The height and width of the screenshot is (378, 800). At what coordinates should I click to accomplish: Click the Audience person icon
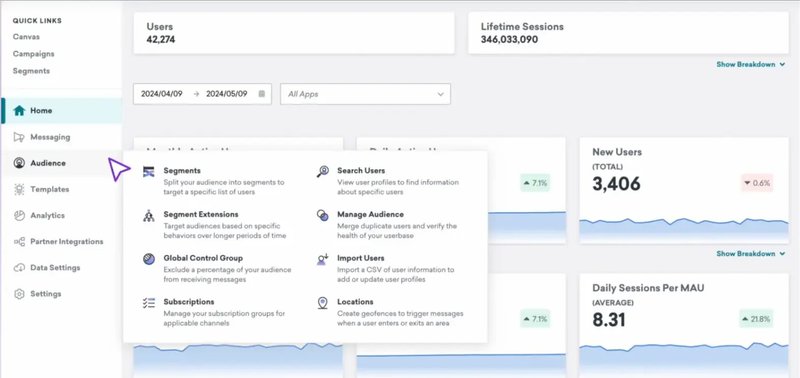click(19, 163)
